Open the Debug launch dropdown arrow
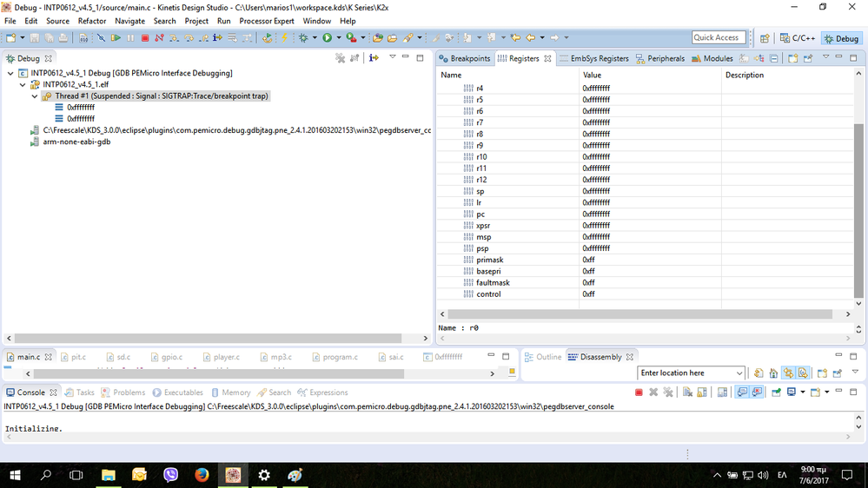The height and width of the screenshot is (488, 868). click(x=315, y=37)
